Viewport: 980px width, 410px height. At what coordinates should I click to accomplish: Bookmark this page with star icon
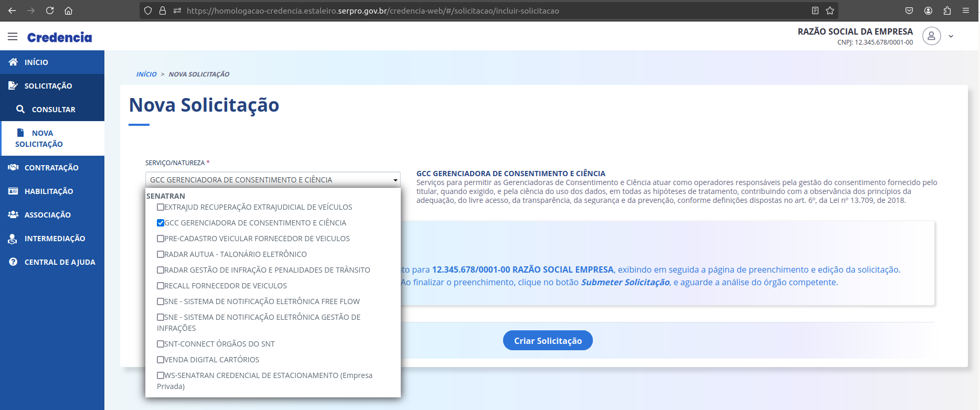pos(830,10)
